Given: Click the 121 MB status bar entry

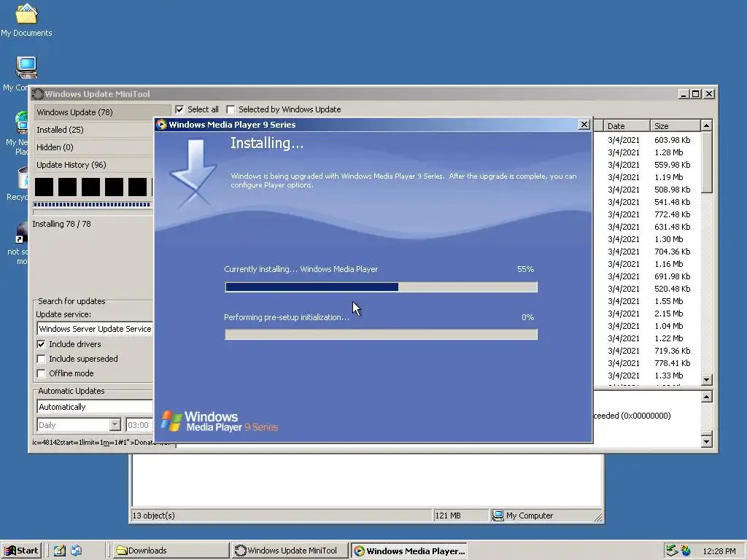Looking at the screenshot, I should click(448, 516).
